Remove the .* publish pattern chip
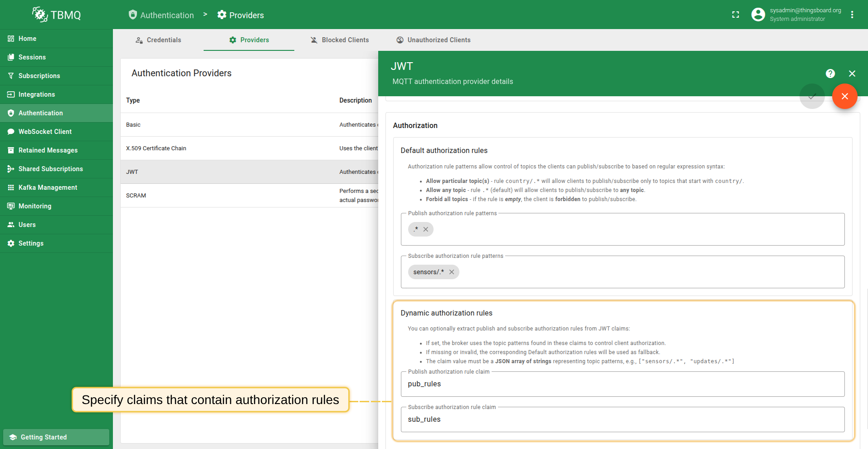The width and height of the screenshot is (868, 449). [x=426, y=229]
